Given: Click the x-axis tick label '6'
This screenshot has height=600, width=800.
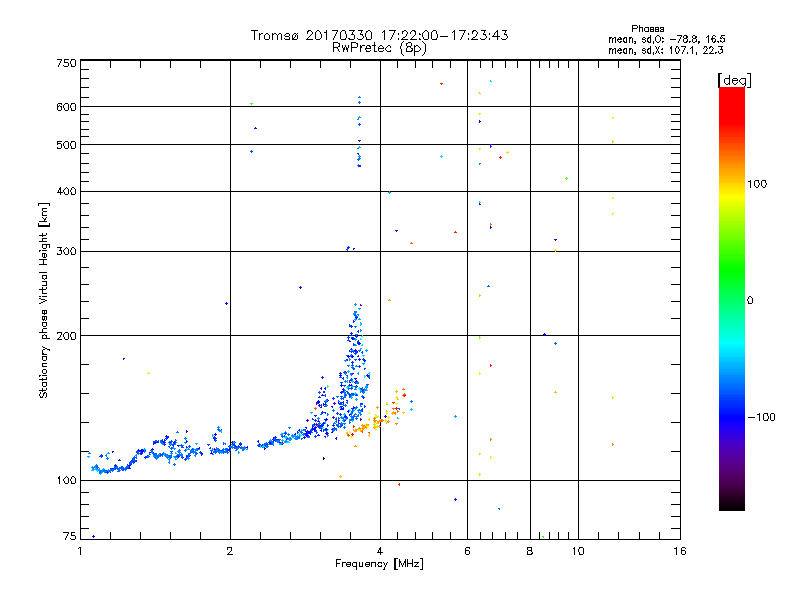Looking at the screenshot, I should [467, 551].
